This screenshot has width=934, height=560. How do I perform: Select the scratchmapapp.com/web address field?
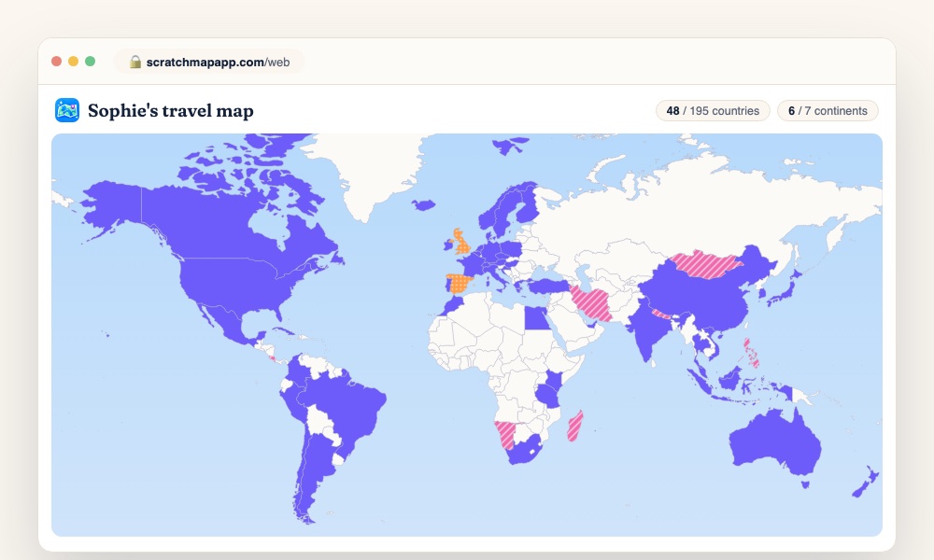click(209, 62)
